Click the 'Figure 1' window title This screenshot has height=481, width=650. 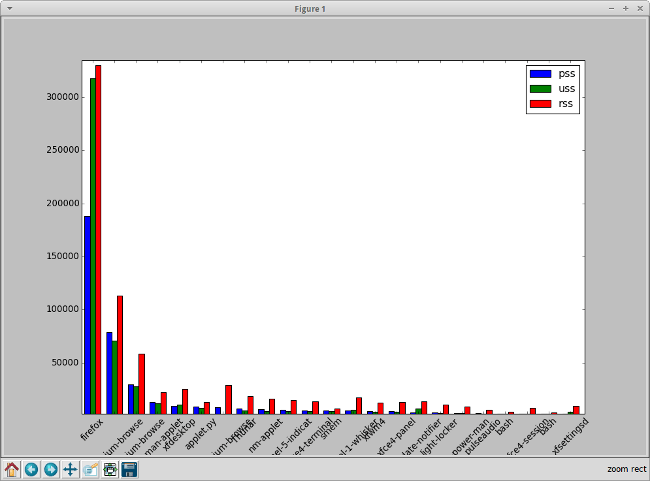tap(310, 9)
